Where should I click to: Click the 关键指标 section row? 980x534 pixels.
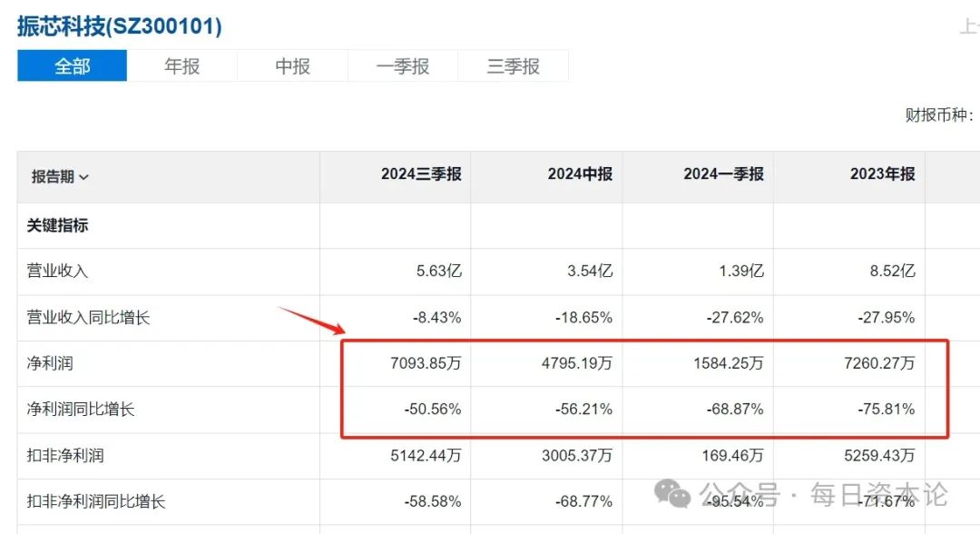58,225
